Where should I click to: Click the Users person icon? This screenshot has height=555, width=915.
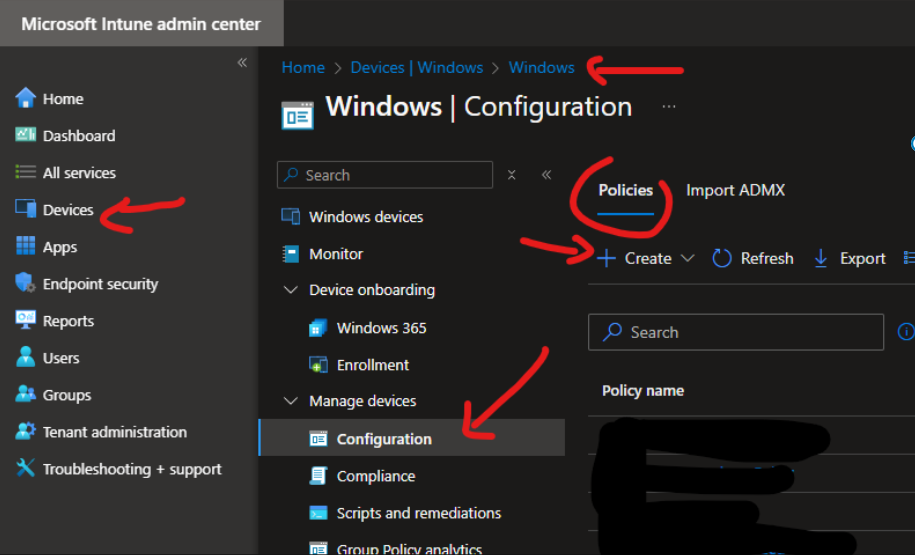coord(25,357)
